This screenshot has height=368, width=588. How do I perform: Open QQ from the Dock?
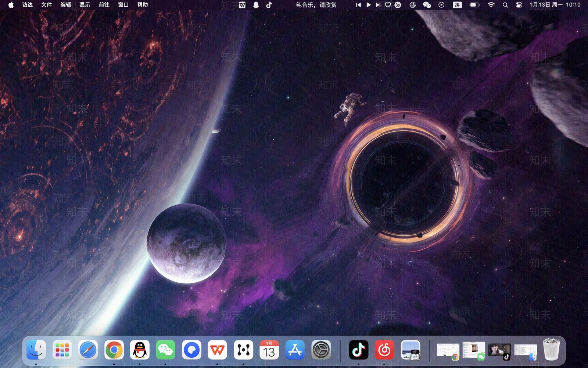(x=139, y=350)
